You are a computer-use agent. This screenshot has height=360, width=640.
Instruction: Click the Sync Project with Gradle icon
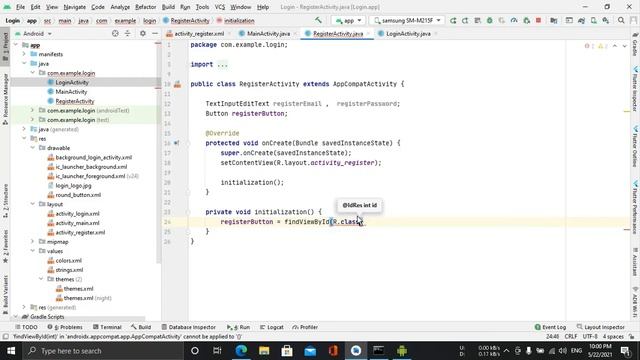pyautogui.click(x=581, y=20)
